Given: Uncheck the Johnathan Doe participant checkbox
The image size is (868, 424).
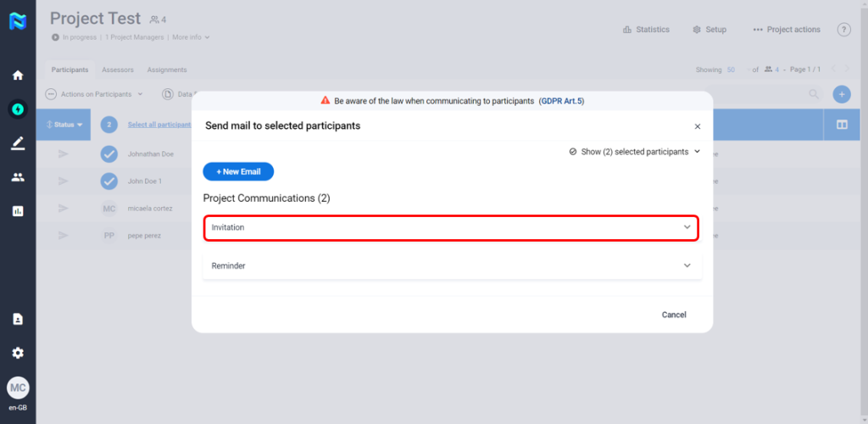Looking at the screenshot, I should point(108,154).
